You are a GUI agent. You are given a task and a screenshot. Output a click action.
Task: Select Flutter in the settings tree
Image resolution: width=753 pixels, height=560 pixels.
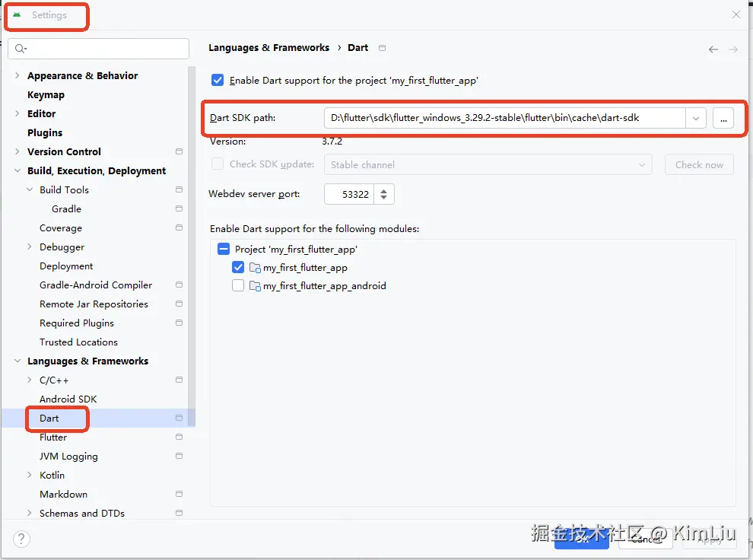53,437
